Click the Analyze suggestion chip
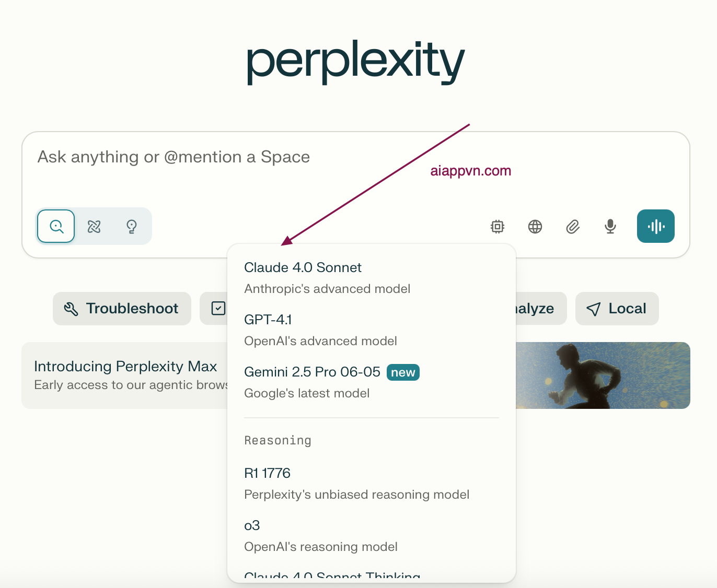Viewport: 717px width, 588px height. pyautogui.click(x=541, y=309)
